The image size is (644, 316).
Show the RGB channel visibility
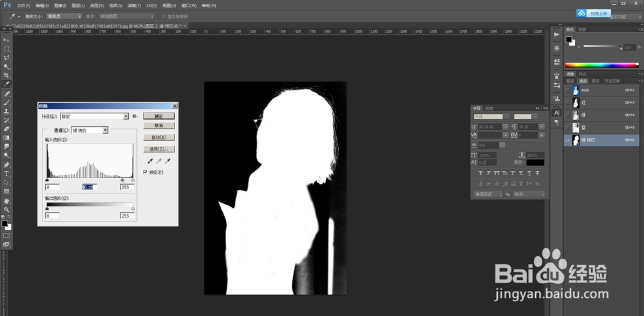(x=568, y=90)
